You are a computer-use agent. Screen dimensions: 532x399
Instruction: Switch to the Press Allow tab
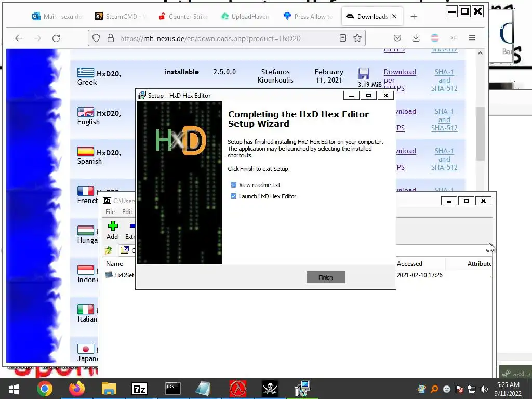pos(308,16)
